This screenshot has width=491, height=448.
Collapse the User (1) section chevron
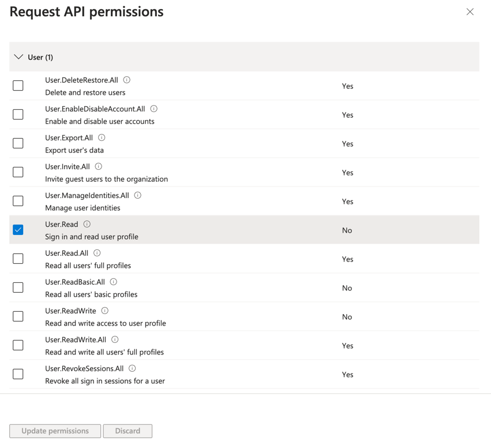[18, 57]
